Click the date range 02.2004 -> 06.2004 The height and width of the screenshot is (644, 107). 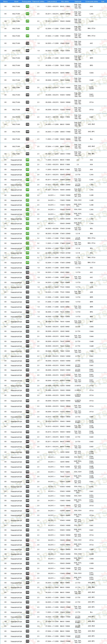(x=52, y=253)
